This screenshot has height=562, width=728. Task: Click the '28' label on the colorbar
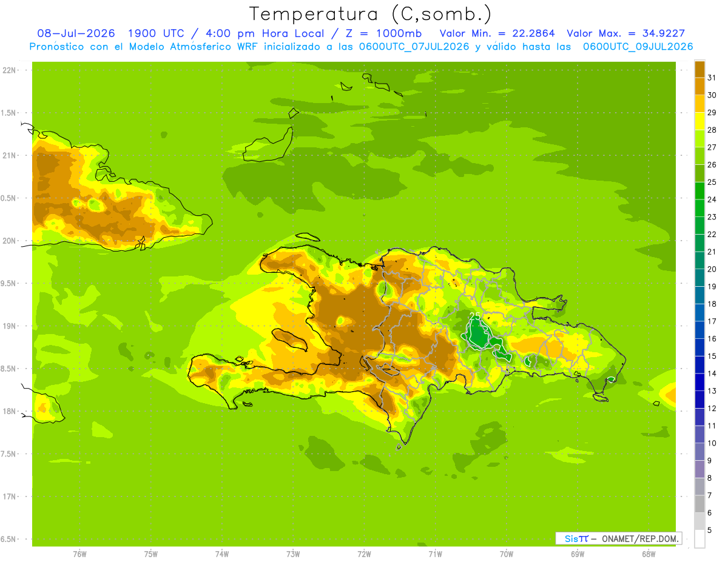pyautogui.click(x=713, y=129)
